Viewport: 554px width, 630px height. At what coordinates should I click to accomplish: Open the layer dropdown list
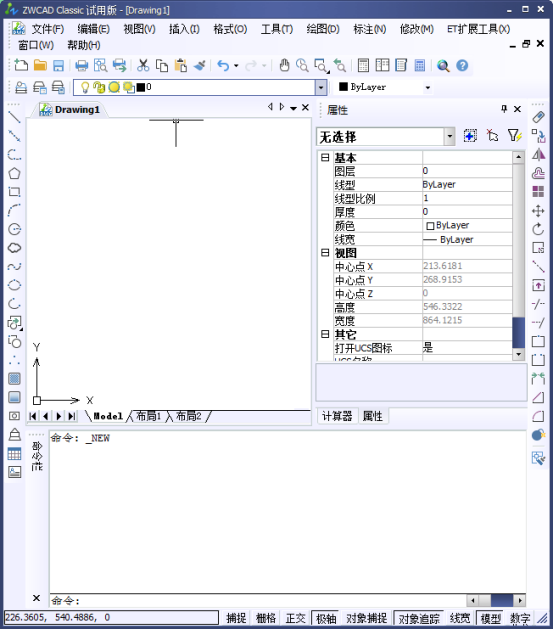pyautogui.click(x=321, y=87)
